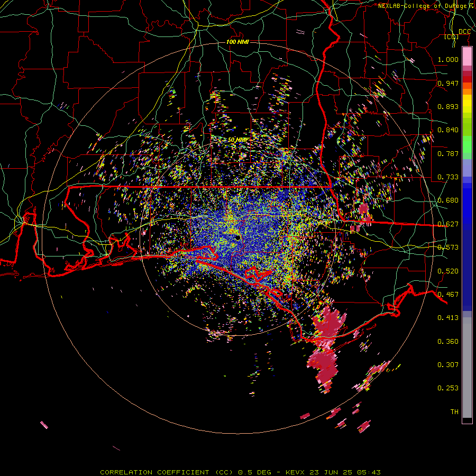Click the '0.947' color scale value

pos(448,83)
